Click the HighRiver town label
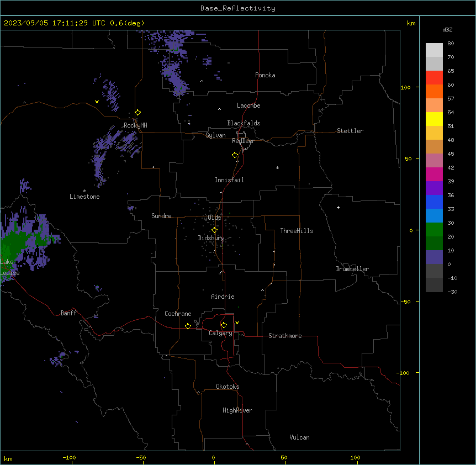Viewport: 476px width, 465px height. tap(237, 410)
